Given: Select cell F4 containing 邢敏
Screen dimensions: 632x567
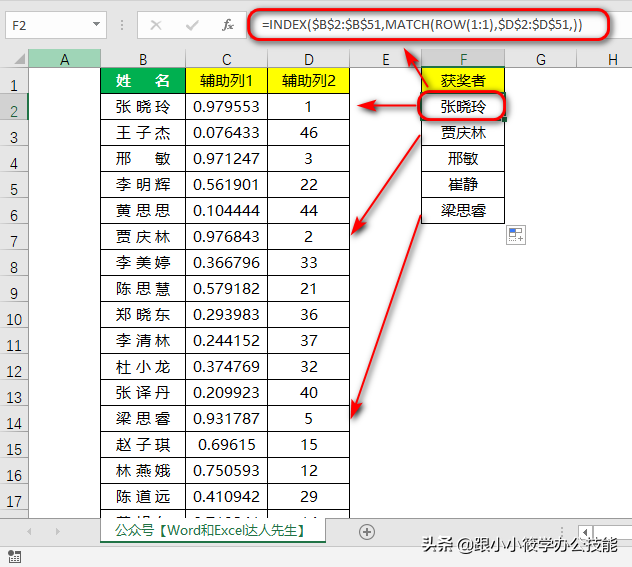Looking at the screenshot, I should tap(463, 159).
